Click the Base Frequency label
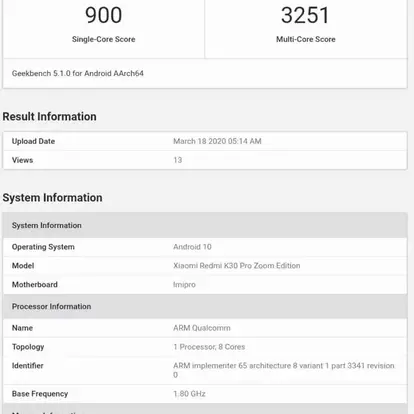This screenshot has width=414, height=414. point(40,394)
